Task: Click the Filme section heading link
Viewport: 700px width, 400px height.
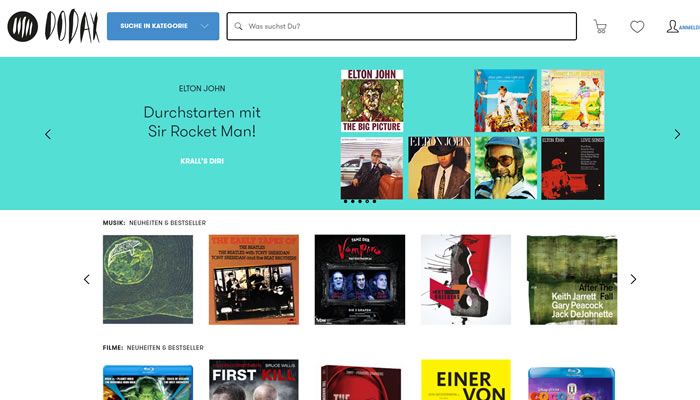Action: coord(113,347)
